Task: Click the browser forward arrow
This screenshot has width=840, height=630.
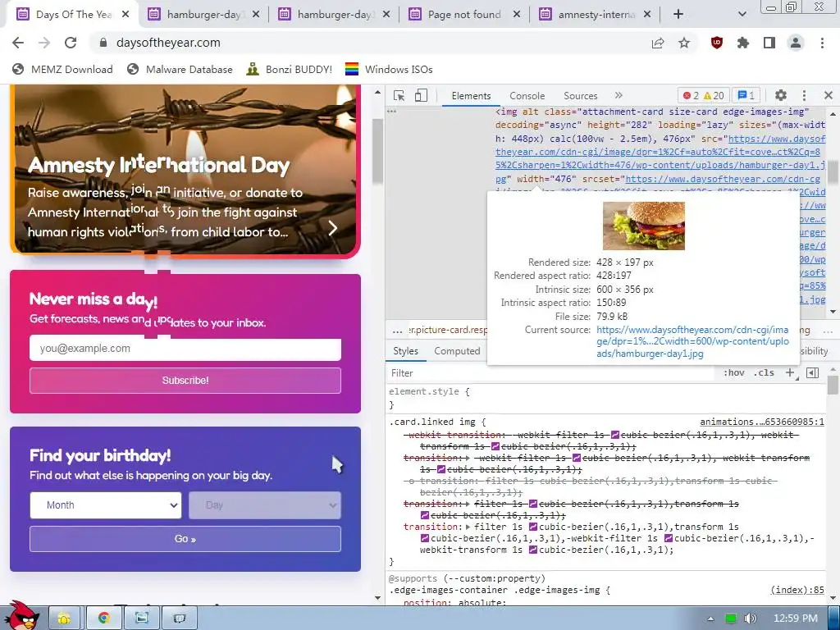Action: (x=44, y=43)
